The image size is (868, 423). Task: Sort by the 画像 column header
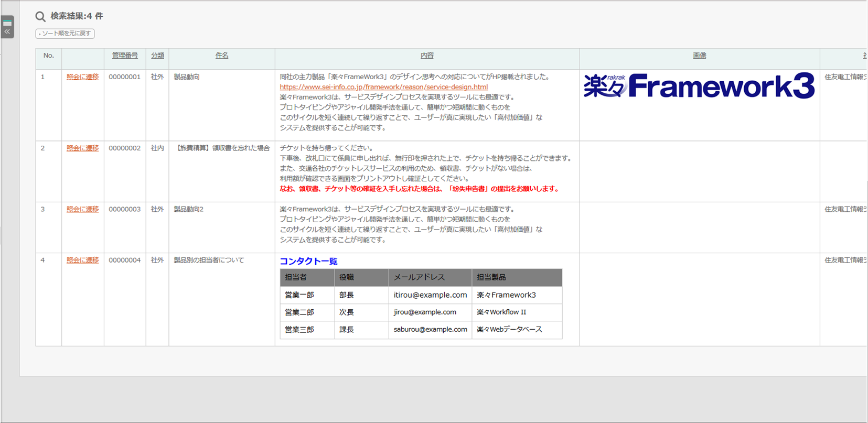point(699,56)
